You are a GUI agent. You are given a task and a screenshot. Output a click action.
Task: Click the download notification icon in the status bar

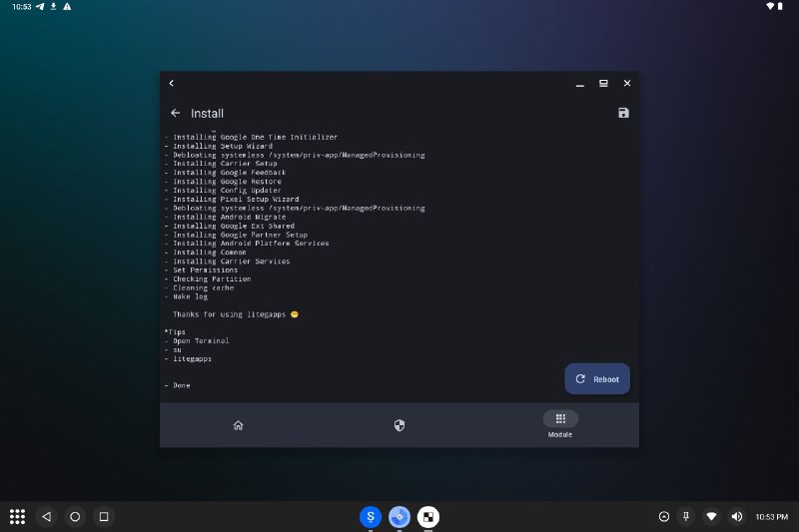tap(54, 7)
